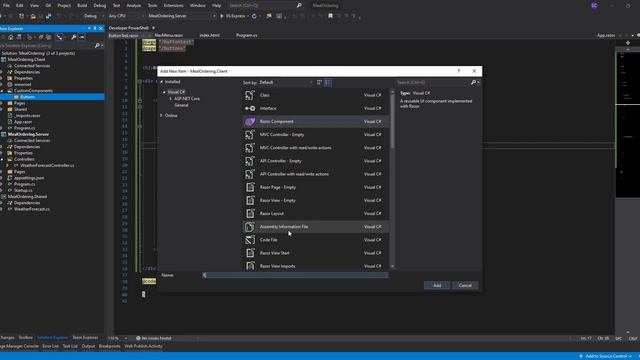Select WeatherForecastController.cs in Solution Explorer
The image size is (640, 360).
(x=47, y=166)
